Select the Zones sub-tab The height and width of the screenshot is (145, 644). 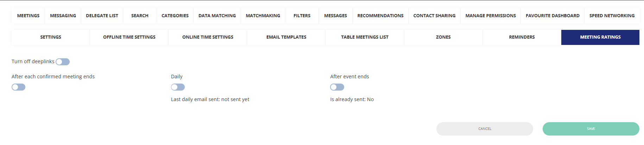[x=443, y=37]
